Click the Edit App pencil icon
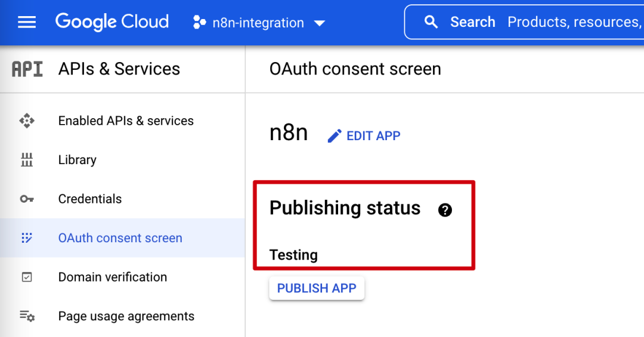The image size is (644, 337). (x=335, y=136)
